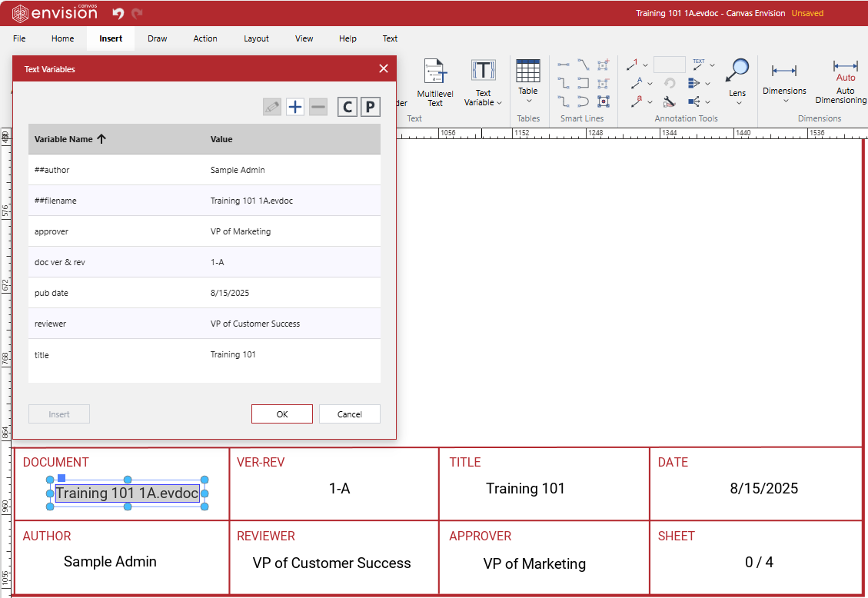
Task: Open the uppercase letter callout dropdown arrow
Action: point(650,84)
